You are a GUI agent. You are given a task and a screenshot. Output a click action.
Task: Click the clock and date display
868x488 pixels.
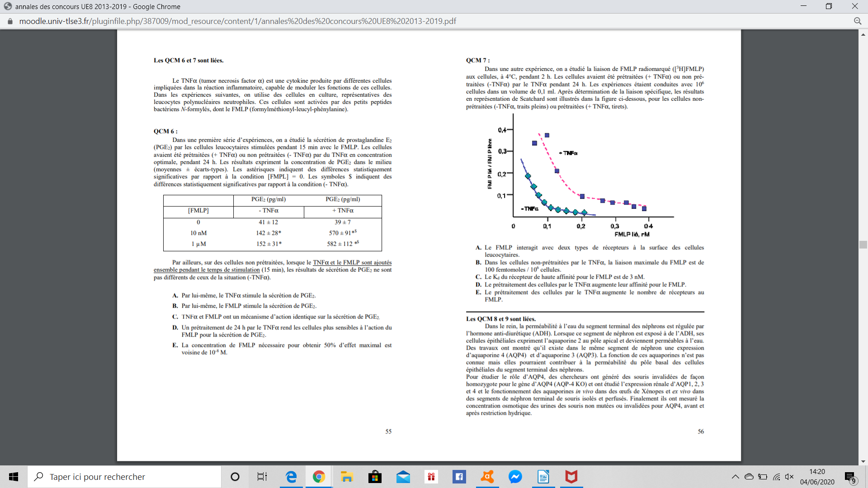(x=817, y=477)
